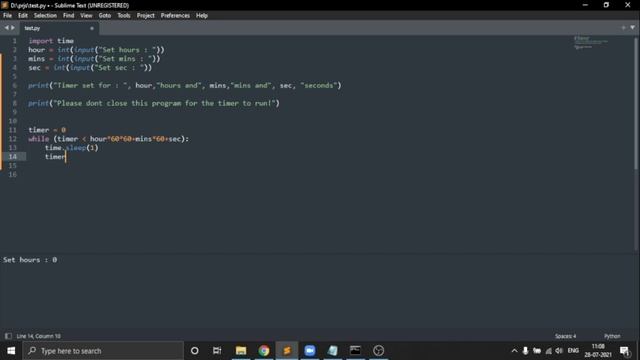Open the Selection menu
Viewport: 640px width, 360px height.
tap(45, 16)
